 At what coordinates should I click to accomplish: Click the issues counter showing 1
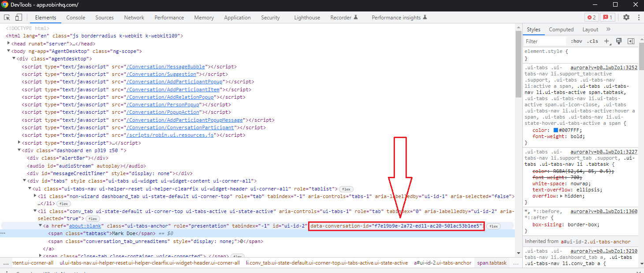(x=608, y=18)
